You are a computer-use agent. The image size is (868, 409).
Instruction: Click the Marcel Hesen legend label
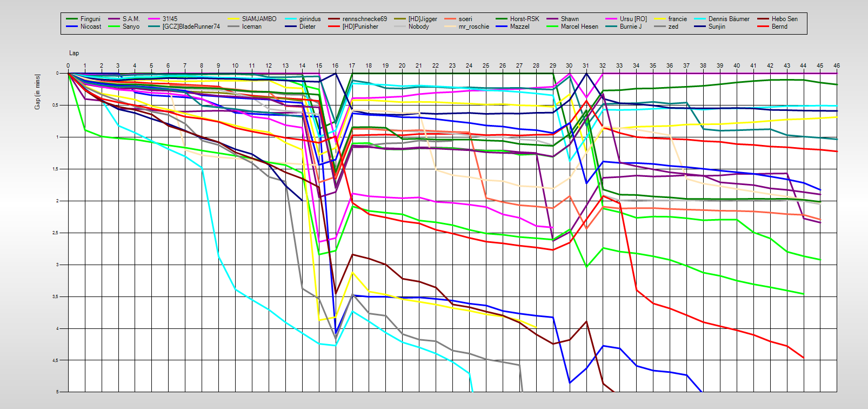[579, 27]
